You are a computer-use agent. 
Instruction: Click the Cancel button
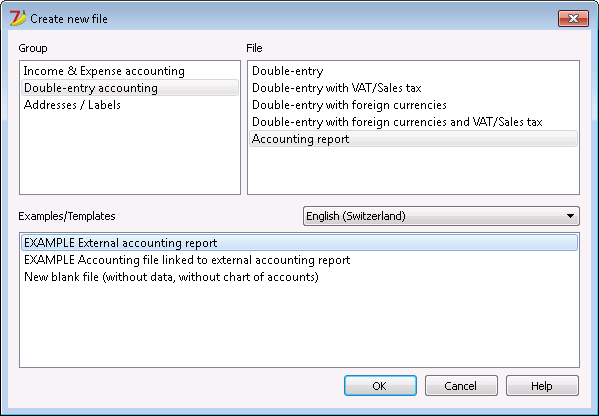tap(461, 386)
